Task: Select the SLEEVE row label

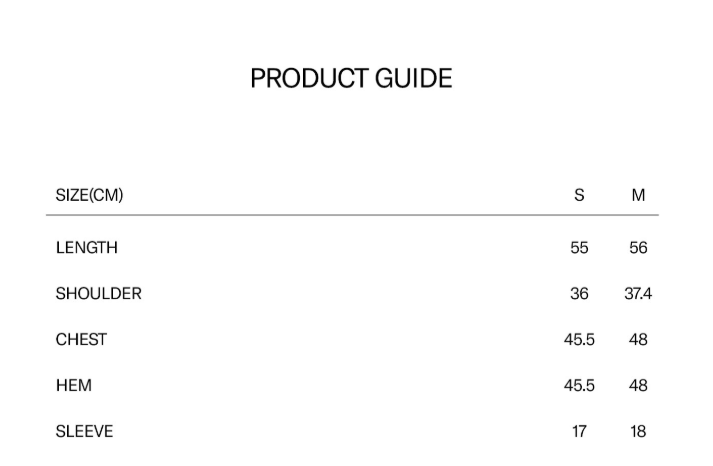Action: click(x=85, y=432)
